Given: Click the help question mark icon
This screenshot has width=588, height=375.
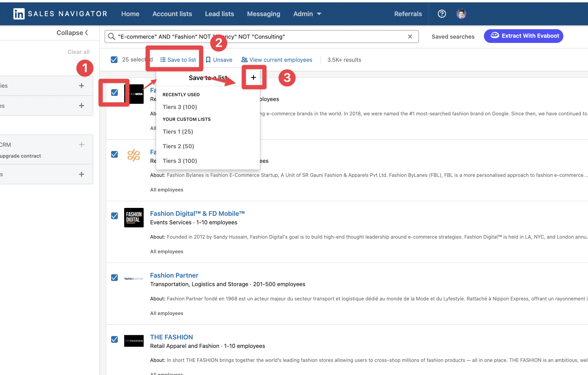Looking at the screenshot, I should (442, 14).
